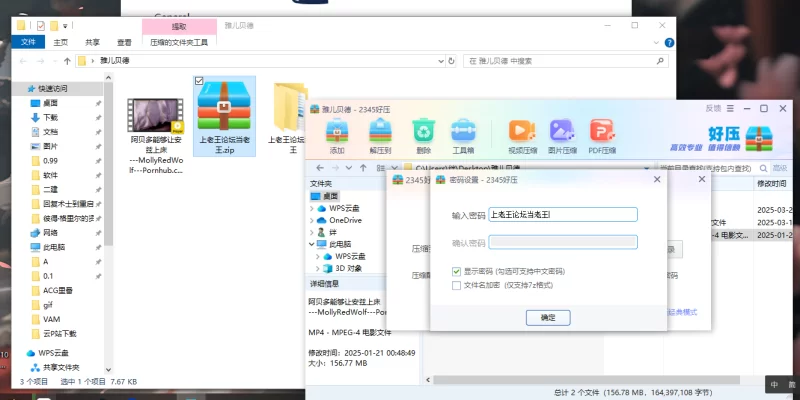Click the 解压到 extract icon
Image resolution: width=800 pixels, height=400 pixels.
point(381,130)
